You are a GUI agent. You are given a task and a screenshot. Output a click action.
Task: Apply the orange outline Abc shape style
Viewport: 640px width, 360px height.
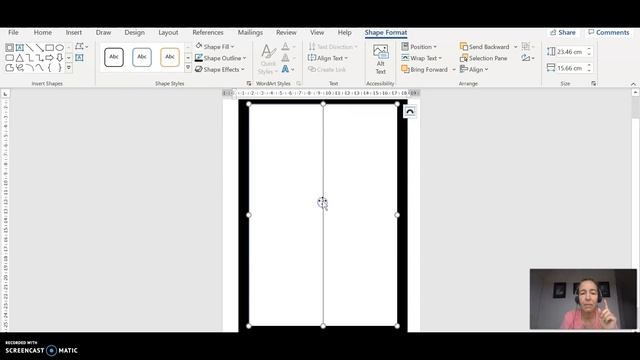tap(169, 57)
